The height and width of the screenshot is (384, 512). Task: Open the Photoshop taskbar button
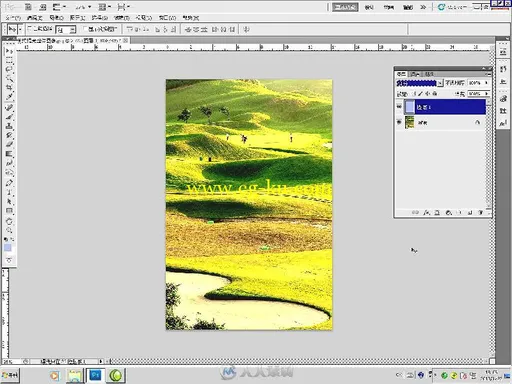click(x=95, y=376)
